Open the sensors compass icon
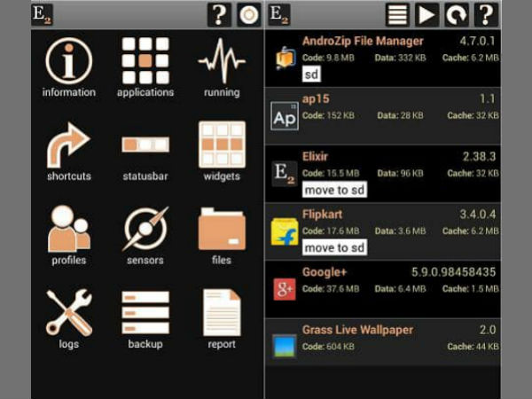 [x=145, y=230]
